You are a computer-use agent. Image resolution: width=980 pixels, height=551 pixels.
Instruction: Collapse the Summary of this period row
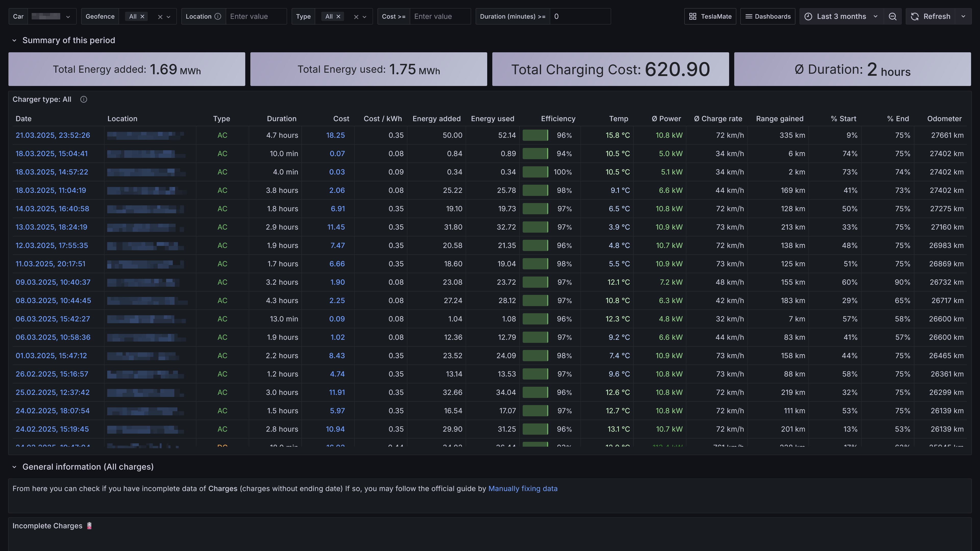click(15, 40)
